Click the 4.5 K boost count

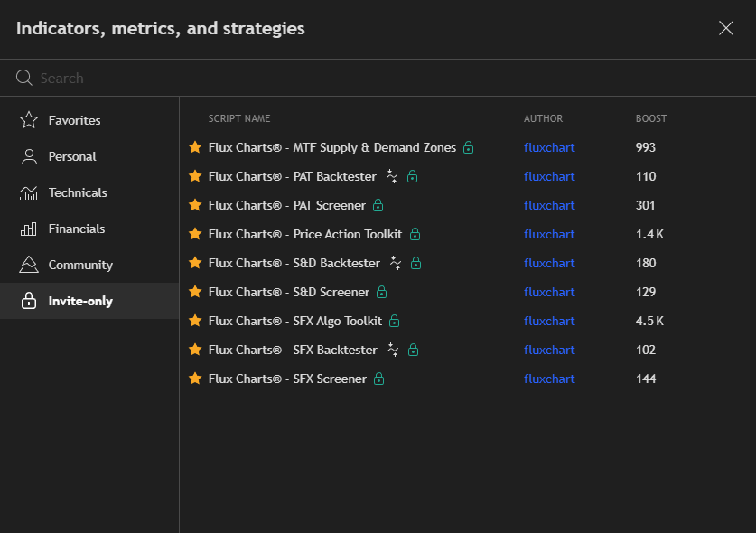649,322
